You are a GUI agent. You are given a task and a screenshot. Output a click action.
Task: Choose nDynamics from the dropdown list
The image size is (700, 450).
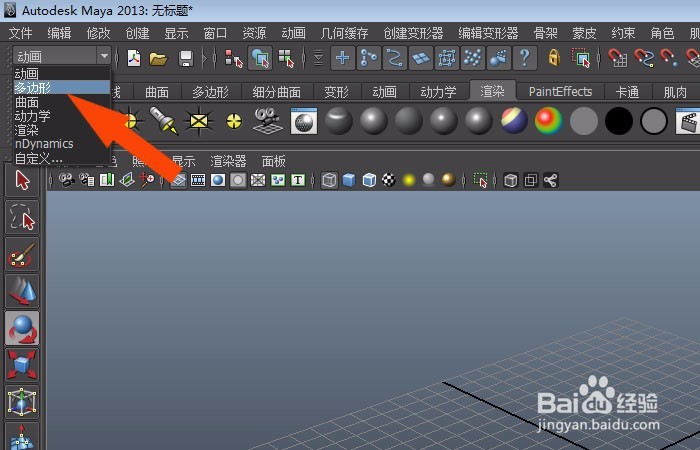point(62,144)
